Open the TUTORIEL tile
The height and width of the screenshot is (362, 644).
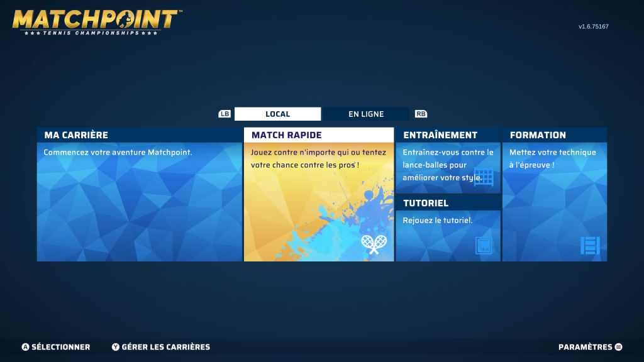click(448, 228)
